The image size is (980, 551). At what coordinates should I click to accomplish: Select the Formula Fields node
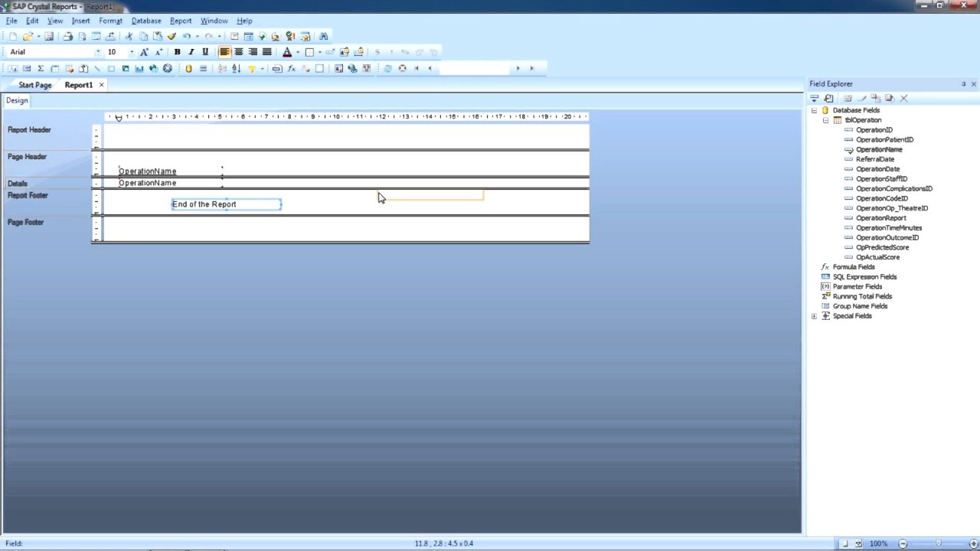tap(853, 267)
